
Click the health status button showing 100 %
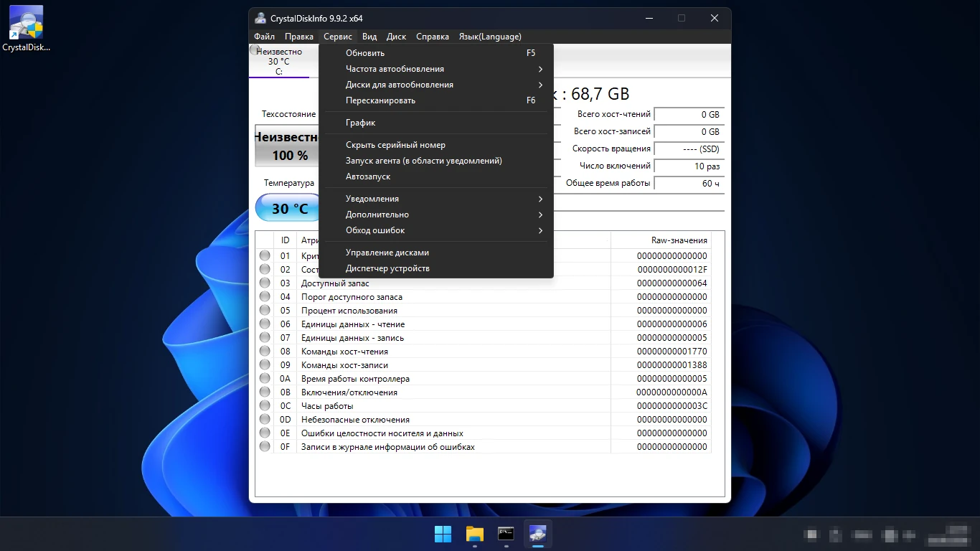tap(287, 146)
